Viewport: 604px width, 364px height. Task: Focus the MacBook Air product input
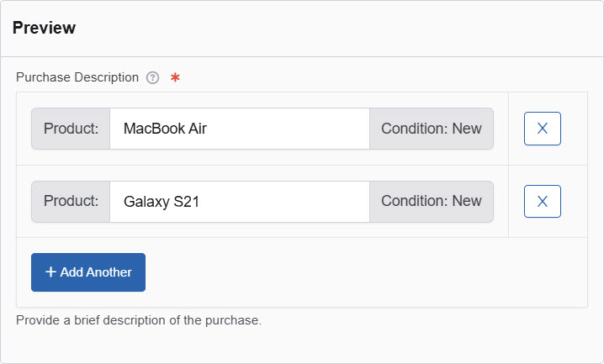239,129
